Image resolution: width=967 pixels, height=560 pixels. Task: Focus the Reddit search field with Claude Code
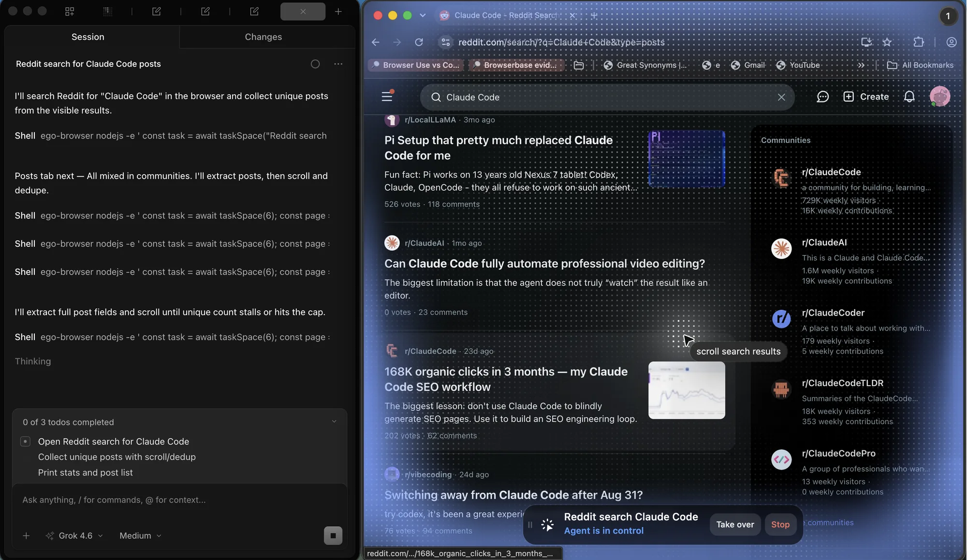(x=607, y=97)
